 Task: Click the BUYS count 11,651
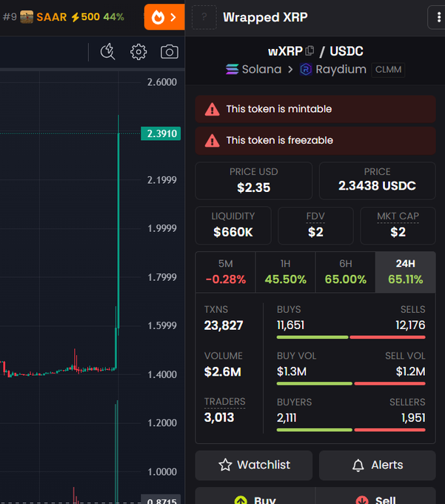[290, 325]
